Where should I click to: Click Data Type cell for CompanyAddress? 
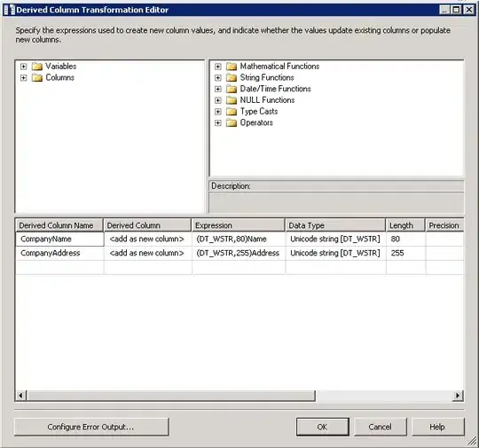pyautogui.click(x=335, y=253)
